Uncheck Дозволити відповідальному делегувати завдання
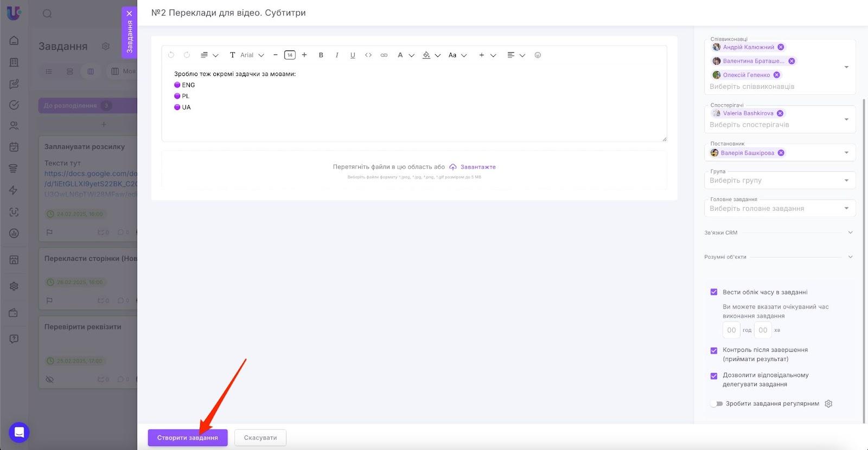The width and height of the screenshot is (868, 450). (714, 376)
